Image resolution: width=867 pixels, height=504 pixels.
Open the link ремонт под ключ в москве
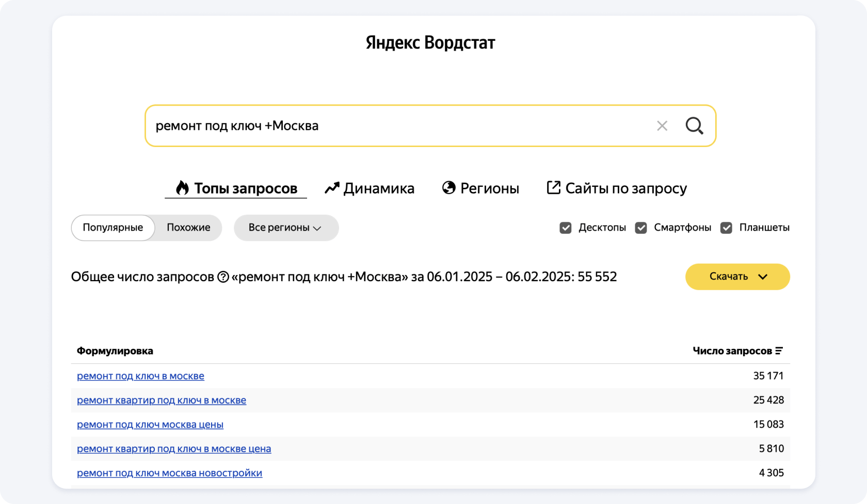click(140, 376)
